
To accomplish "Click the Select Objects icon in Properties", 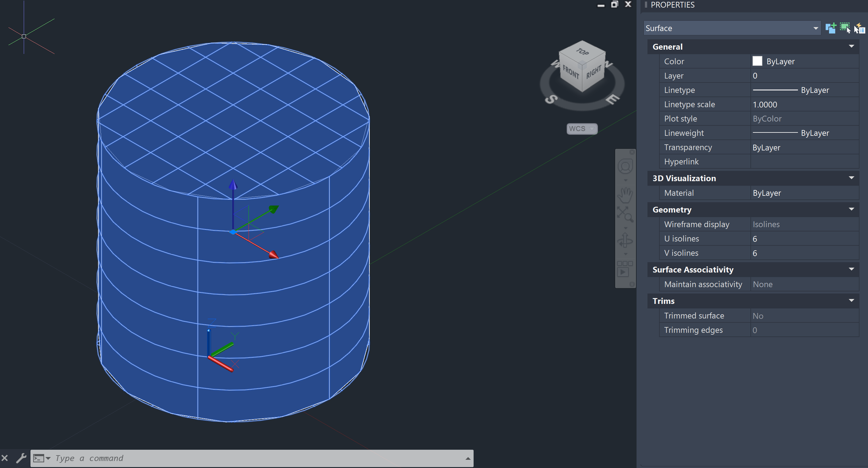I will point(845,28).
